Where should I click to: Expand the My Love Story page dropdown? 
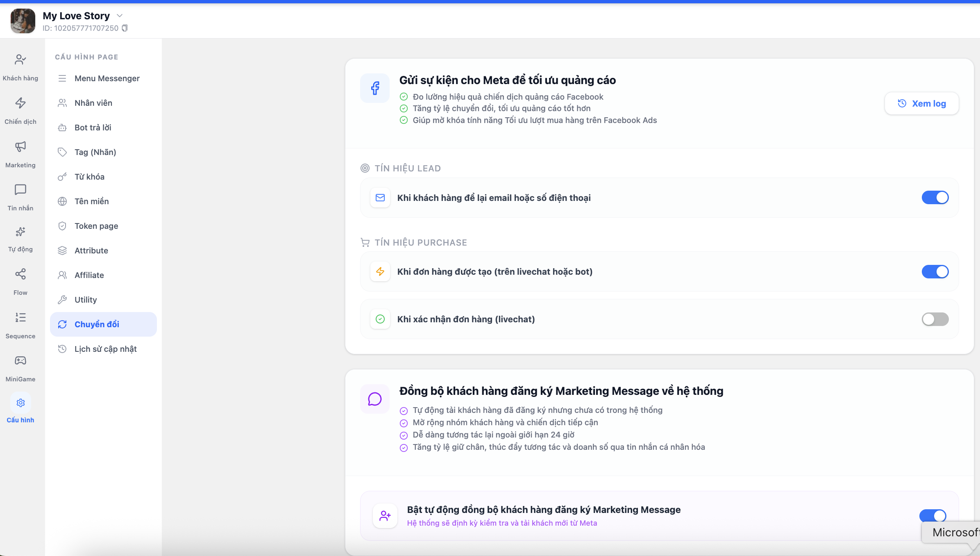[x=120, y=16]
